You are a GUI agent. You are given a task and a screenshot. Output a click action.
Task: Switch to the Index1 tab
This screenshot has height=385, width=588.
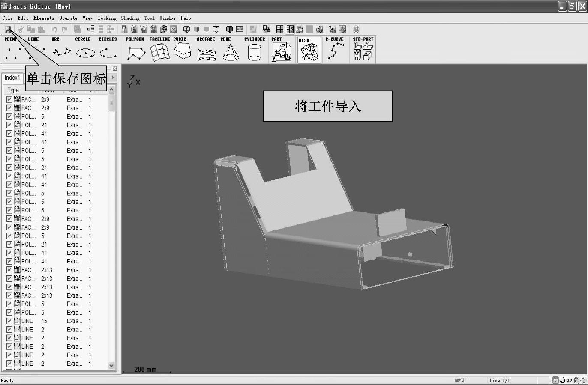12,78
